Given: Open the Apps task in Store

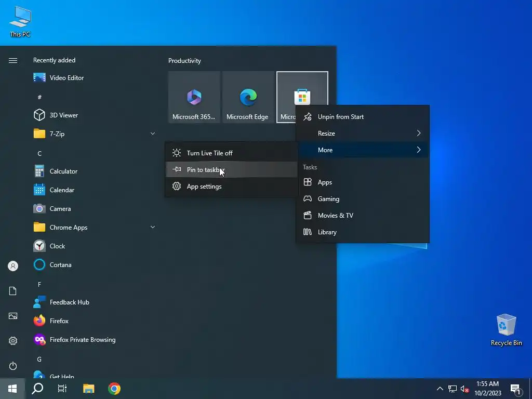Looking at the screenshot, I should tap(363, 182).
